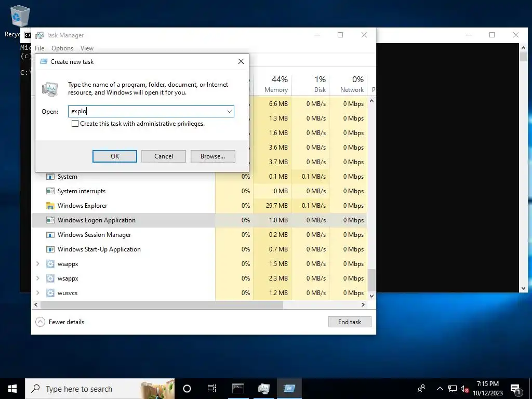Click the Browse... button
532x399 pixels.
tap(212, 156)
